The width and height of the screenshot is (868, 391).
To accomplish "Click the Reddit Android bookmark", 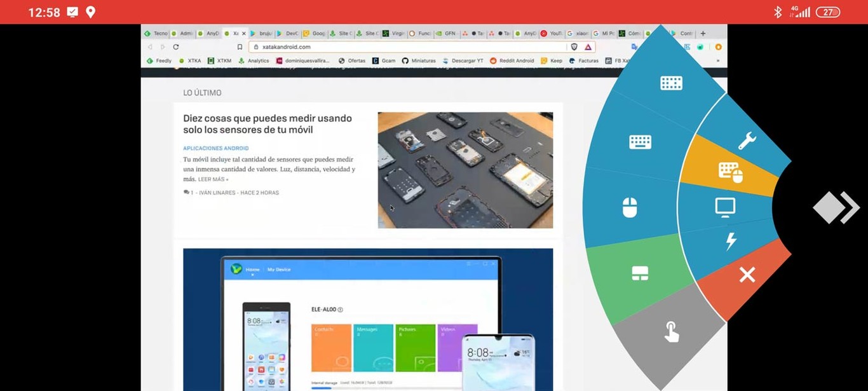I will (512, 61).
